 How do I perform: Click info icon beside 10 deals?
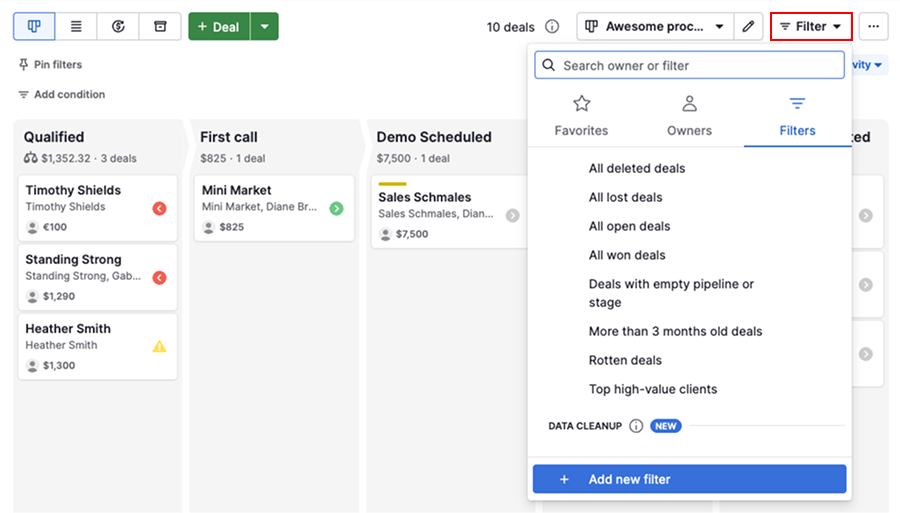(552, 27)
